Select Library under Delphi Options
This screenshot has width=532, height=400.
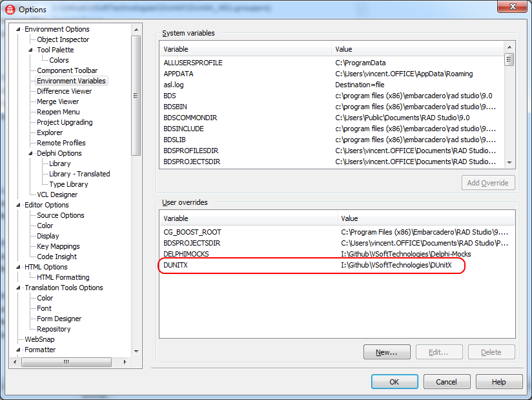[x=59, y=163]
